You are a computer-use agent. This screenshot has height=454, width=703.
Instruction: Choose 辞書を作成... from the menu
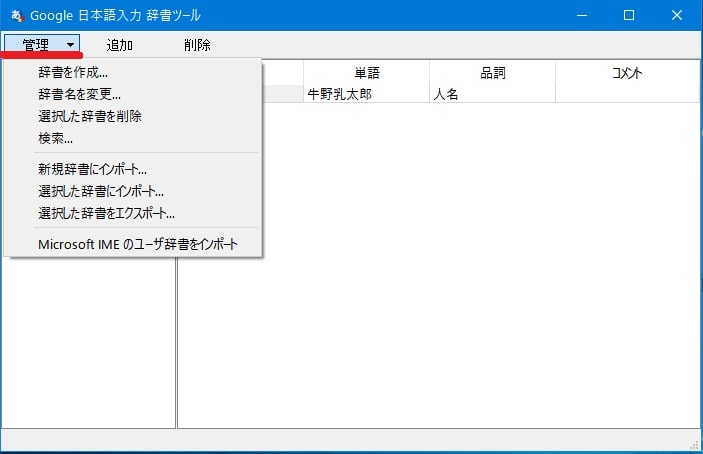(x=133, y=72)
